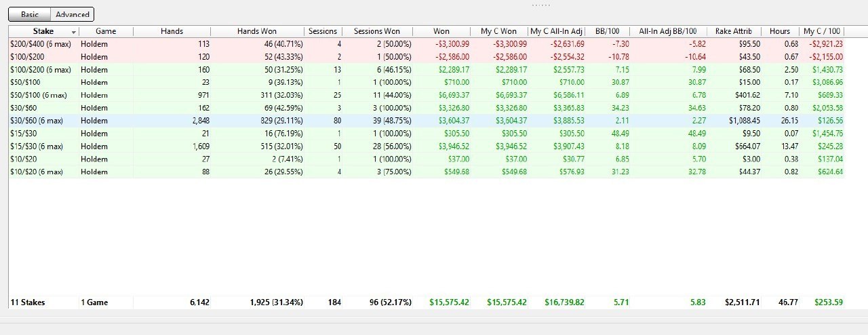The height and width of the screenshot is (335, 868).
Task: Click the Rake Attrib column header
Action: click(x=733, y=31)
